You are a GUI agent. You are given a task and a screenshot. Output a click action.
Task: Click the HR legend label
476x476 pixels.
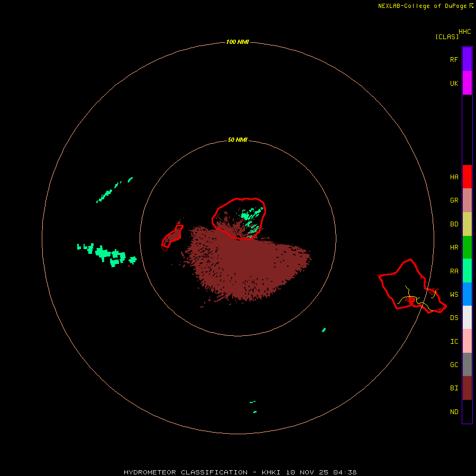point(454,248)
